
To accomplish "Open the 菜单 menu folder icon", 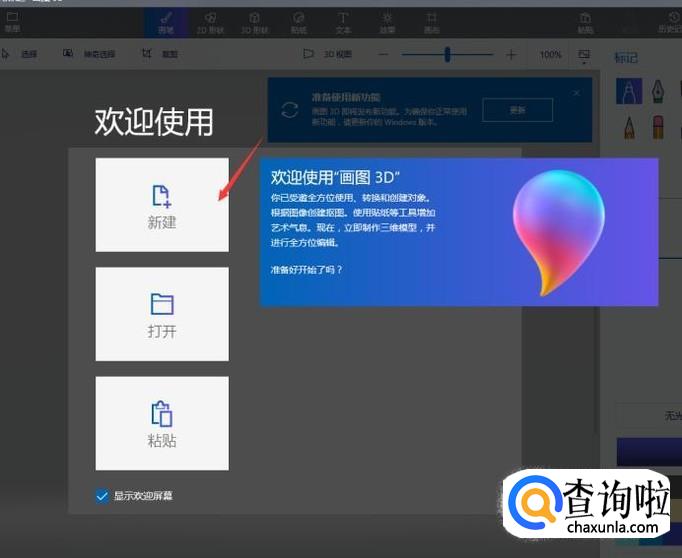I will pyautogui.click(x=12, y=23).
